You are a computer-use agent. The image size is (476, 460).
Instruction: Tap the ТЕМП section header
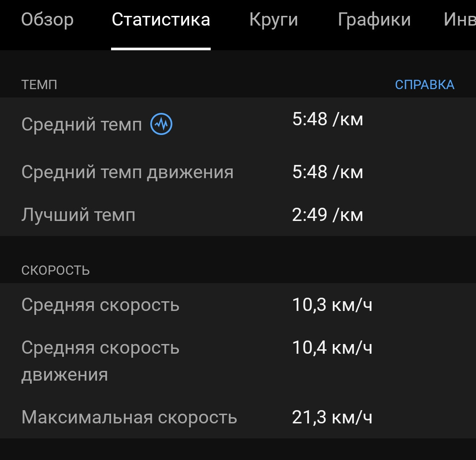(x=39, y=85)
